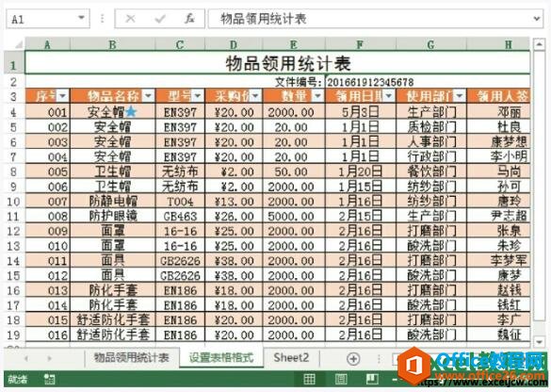Select column F header

tap(361, 44)
